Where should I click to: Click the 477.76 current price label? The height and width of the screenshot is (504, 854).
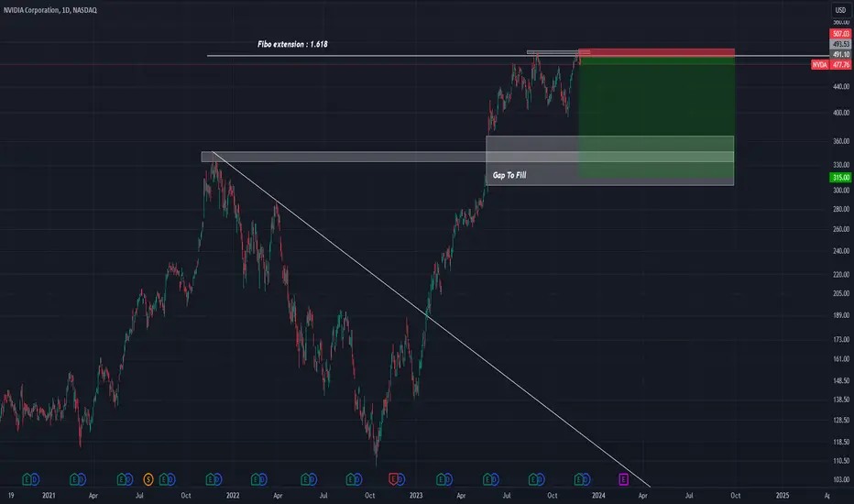pos(840,65)
